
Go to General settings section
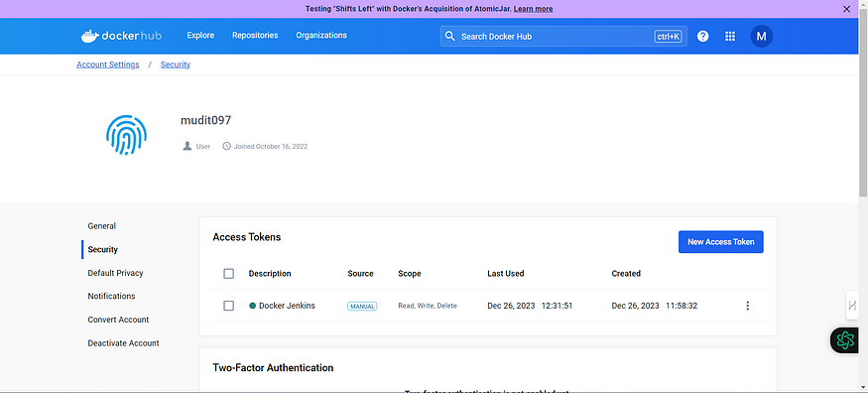pos(102,226)
